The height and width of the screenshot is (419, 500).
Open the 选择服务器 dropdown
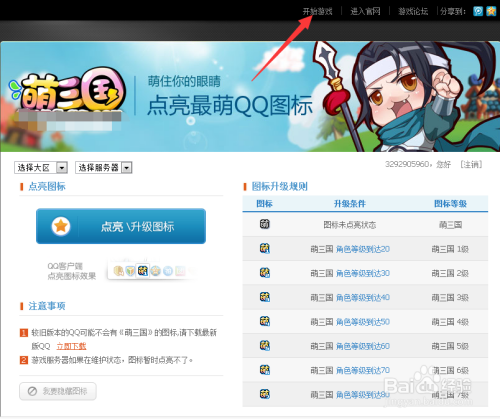pyautogui.click(x=104, y=167)
